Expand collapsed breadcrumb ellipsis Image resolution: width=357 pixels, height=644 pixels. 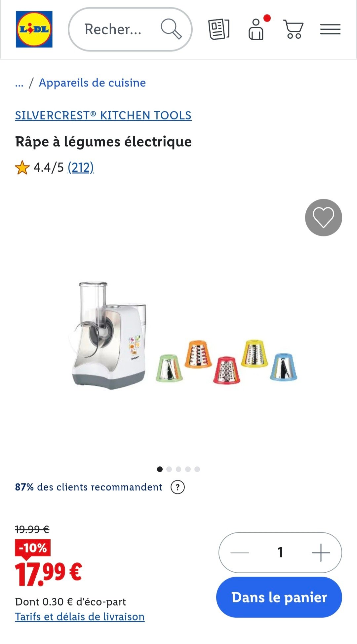click(x=19, y=83)
